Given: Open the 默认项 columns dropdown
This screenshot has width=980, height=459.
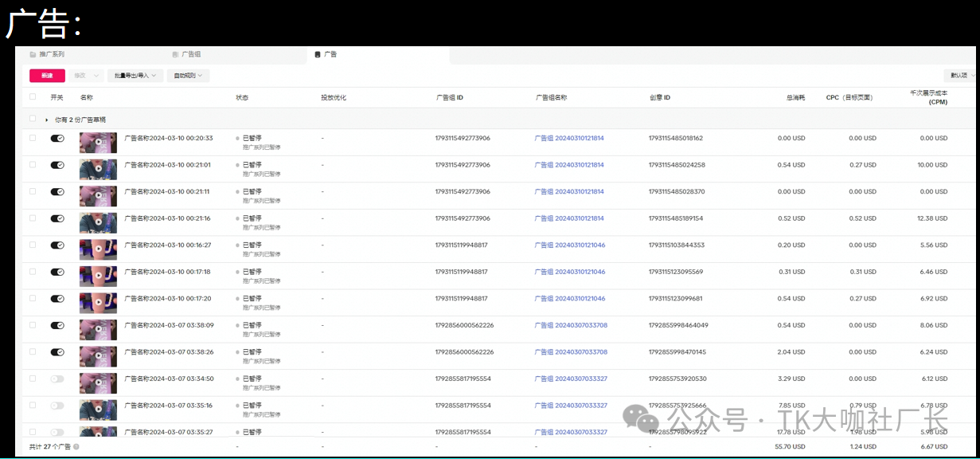Looking at the screenshot, I should (961, 76).
